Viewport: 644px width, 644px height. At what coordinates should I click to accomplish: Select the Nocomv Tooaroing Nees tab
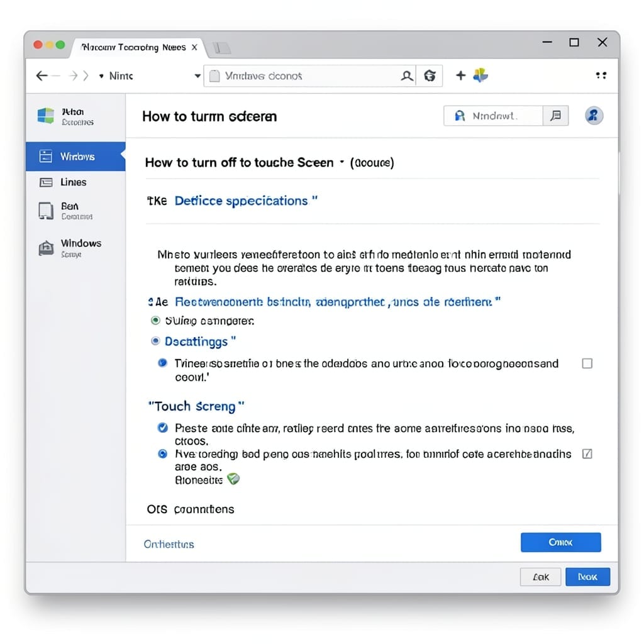[138, 48]
